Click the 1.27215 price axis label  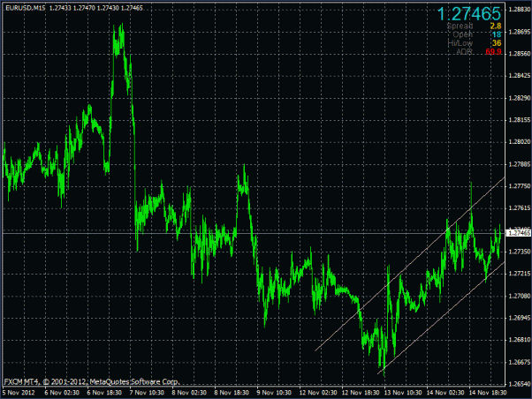coord(520,274)
